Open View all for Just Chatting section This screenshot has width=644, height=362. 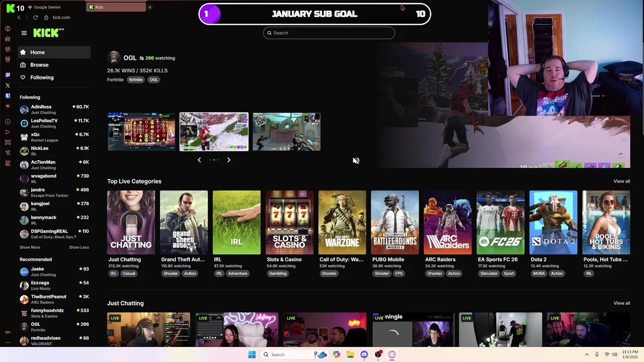click(621, 303)
